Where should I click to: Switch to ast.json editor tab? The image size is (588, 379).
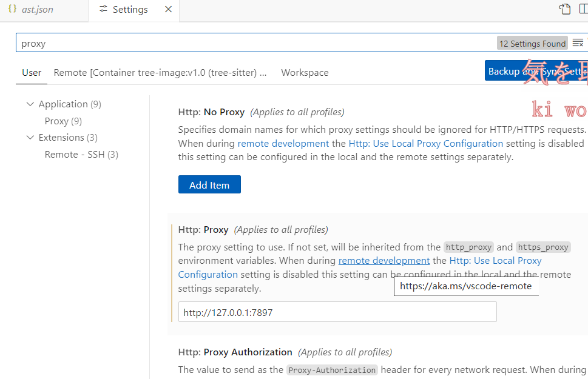(x=38, y=9)
